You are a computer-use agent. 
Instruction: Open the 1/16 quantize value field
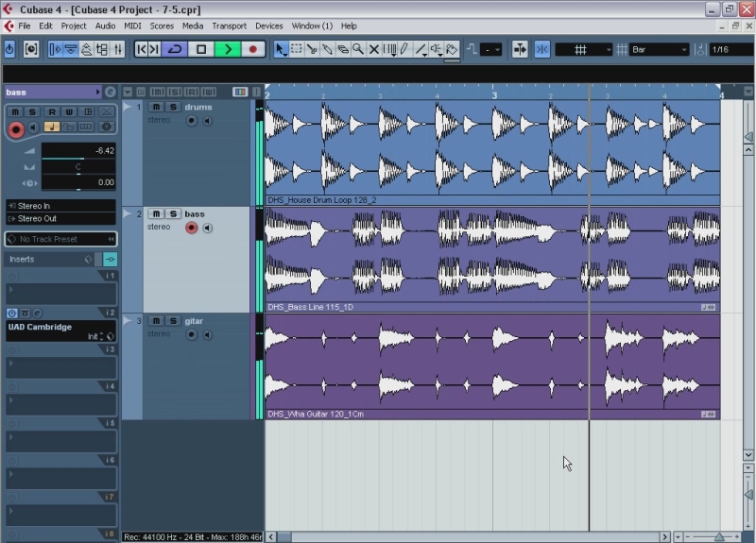click(x=730, y=49)
